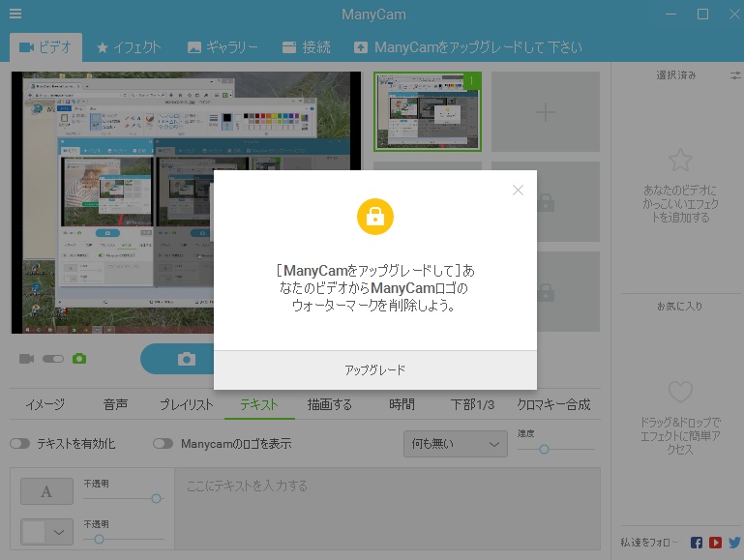This screenshot has height=560, width=744.
Task: Open the 接続 tab
Action: click(x=306, y=47)
